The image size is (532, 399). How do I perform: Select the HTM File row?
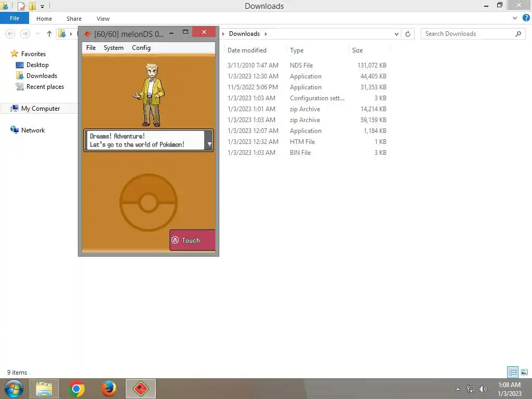(307, 141)
